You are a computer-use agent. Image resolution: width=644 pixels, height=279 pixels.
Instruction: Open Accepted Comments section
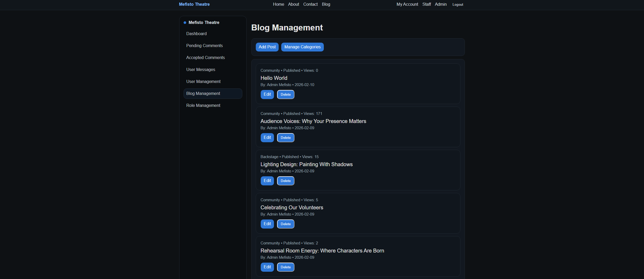(205, 57)
